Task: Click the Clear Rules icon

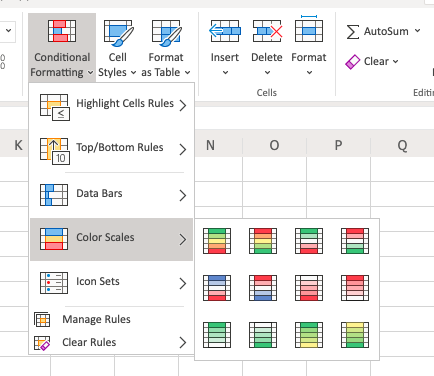Action: pos(42,343)
